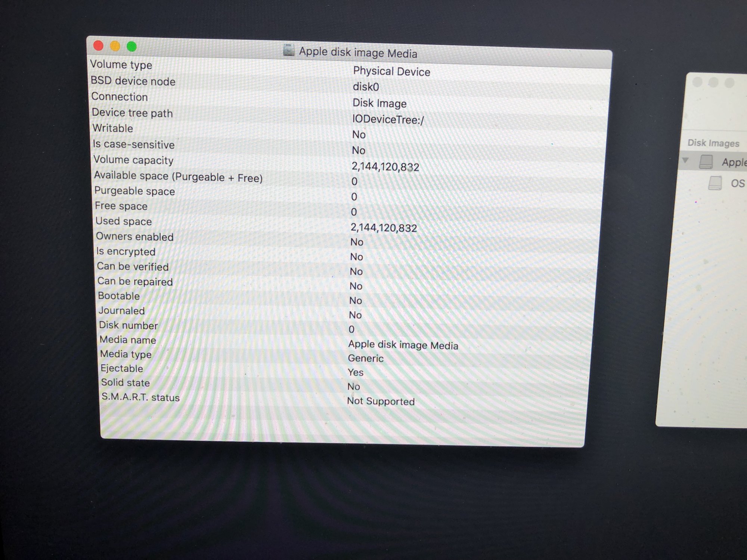Click the Physical Device value
Viewport: 747px width, 560px height.
[x=391, y=71]
